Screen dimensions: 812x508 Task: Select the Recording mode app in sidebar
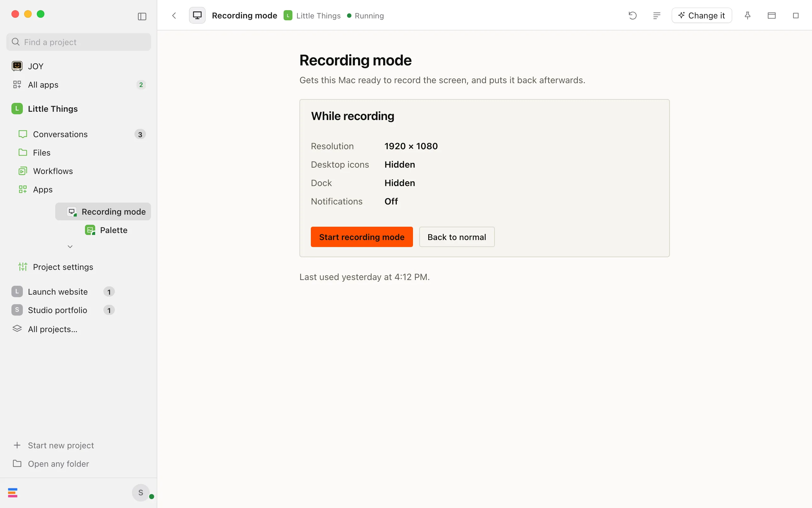pos(103,212)
